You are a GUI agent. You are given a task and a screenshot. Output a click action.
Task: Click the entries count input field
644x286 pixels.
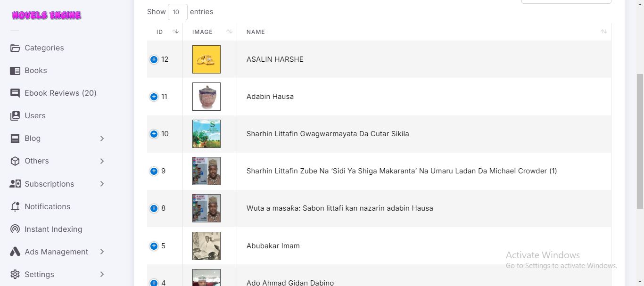click(177, 12)
